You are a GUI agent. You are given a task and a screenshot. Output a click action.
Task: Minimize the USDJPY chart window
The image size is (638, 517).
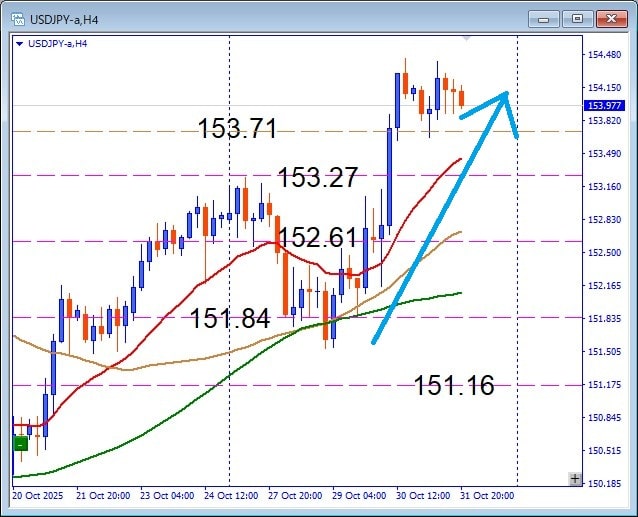[543, 18]
